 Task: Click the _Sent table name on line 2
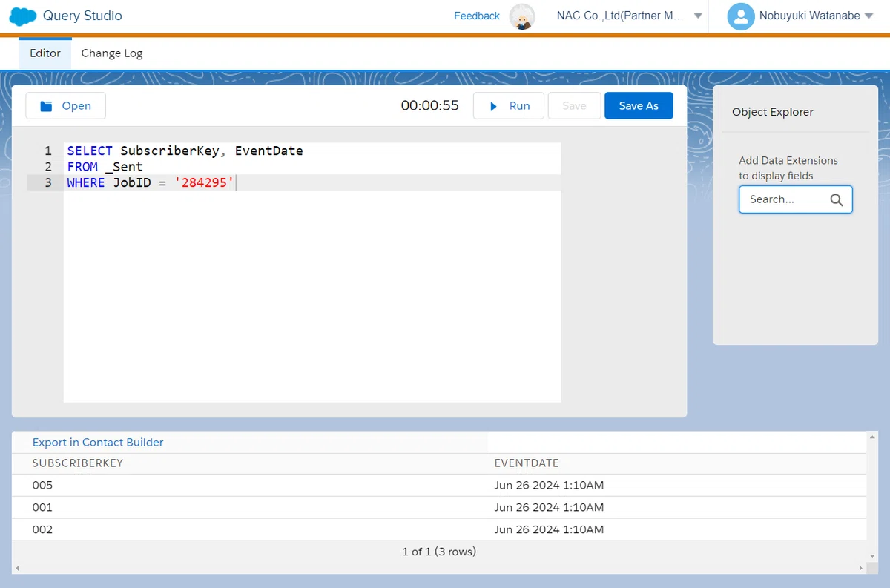tap(124, 167)
